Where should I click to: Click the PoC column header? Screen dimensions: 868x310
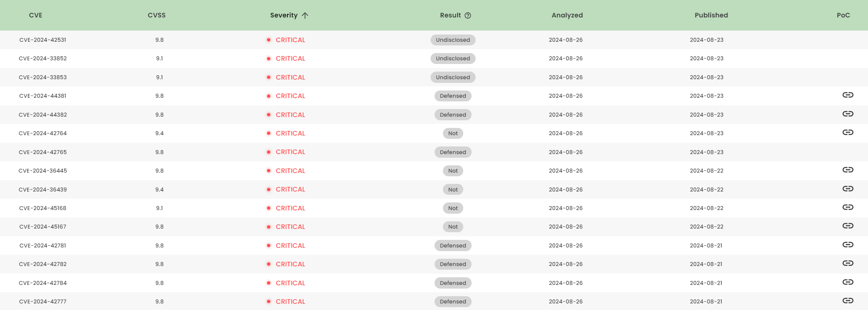click(x=843, y=15)
